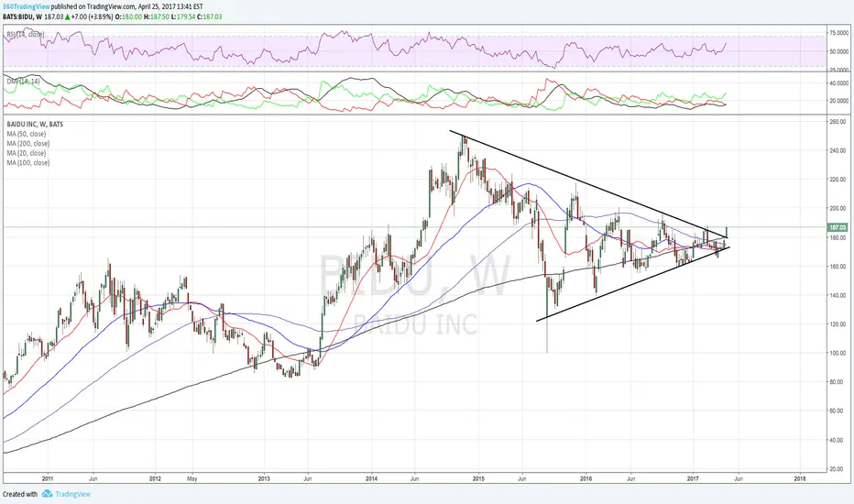Screen dimensions: 854x504
Task: Click the 240.00 price axis label
Action: (x=838, y=151)
